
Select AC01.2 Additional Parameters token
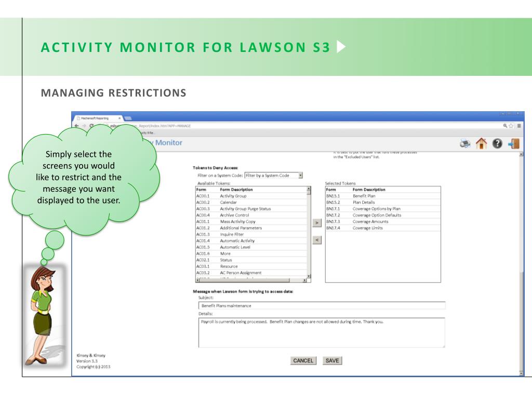coord(251,228)
